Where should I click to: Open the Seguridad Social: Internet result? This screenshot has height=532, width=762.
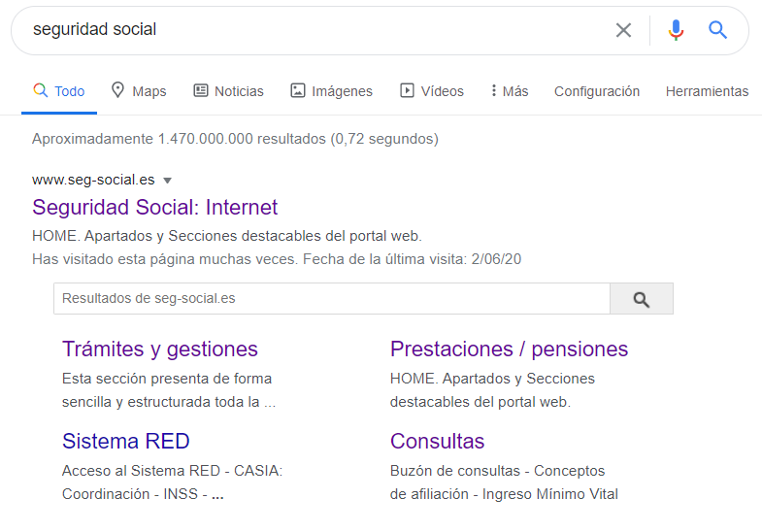[x=155, y=208]
